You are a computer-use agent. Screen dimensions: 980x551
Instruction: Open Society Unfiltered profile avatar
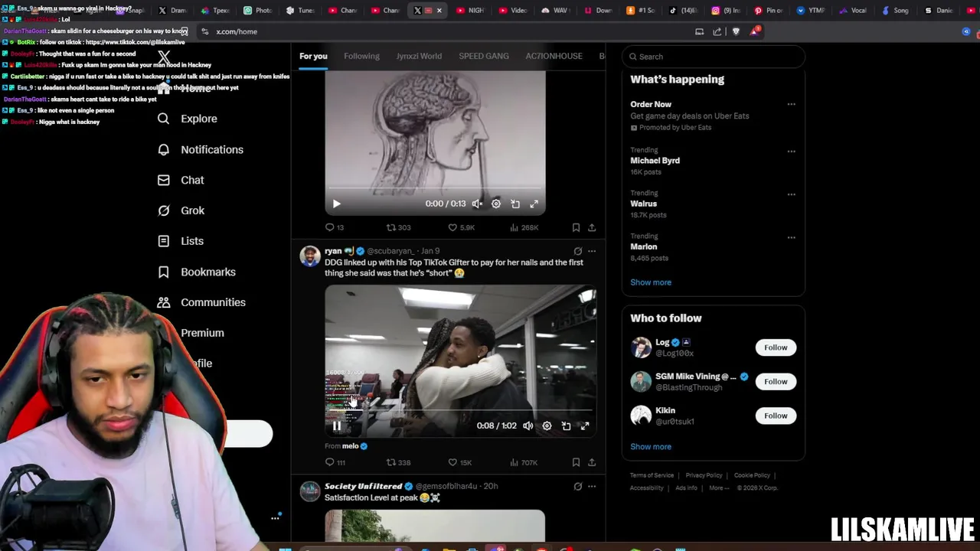(x=310, y=491)
